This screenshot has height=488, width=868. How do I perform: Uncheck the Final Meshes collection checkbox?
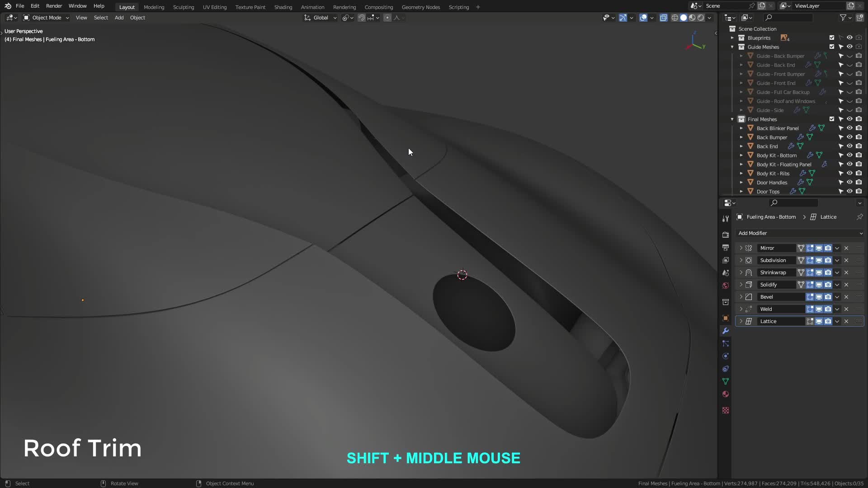pyautogui.click(x=831, y=119)
